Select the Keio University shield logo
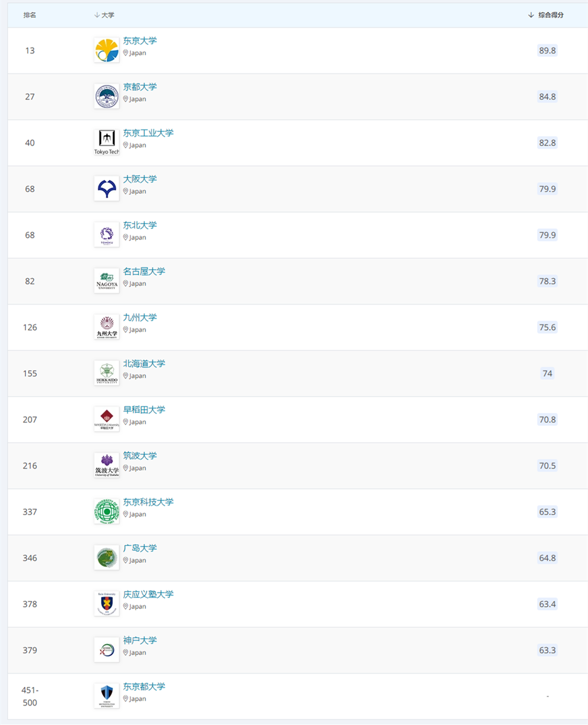The image size is (588, 725). (x=106, y=604)
